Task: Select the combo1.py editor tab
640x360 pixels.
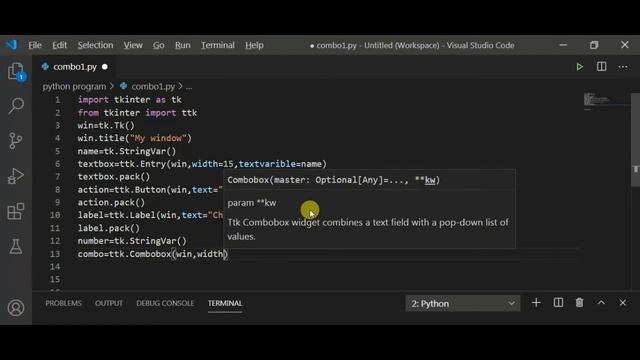Action: pyautogui.click(x=74, y=67)
